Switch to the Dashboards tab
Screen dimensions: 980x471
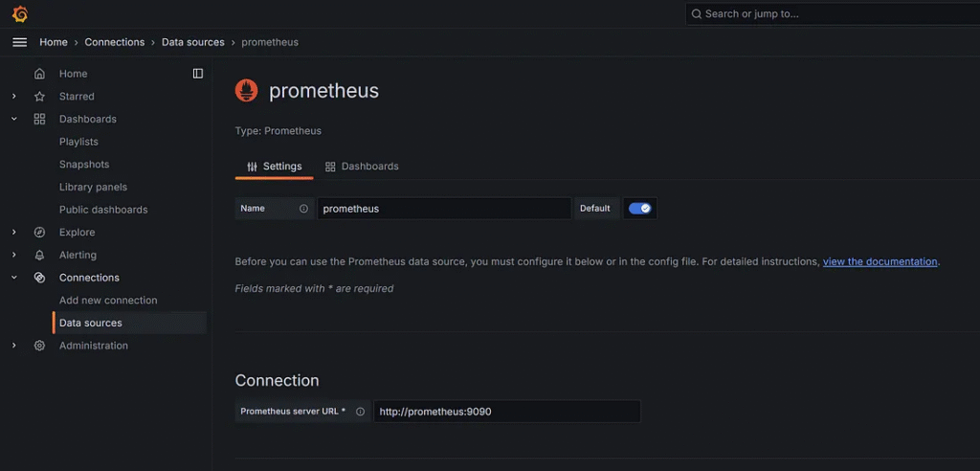click(x=362, y=167)
